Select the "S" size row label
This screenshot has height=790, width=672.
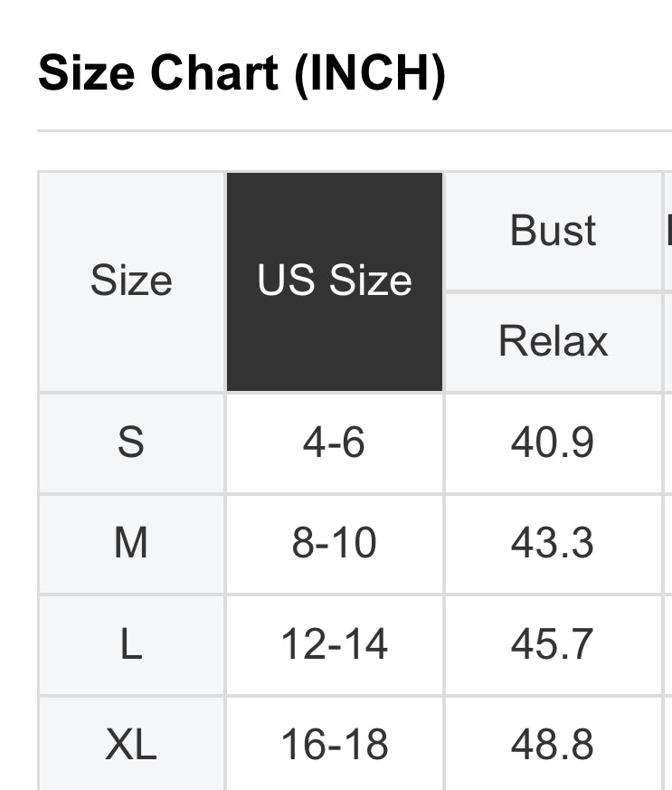(x=131, y=443)
